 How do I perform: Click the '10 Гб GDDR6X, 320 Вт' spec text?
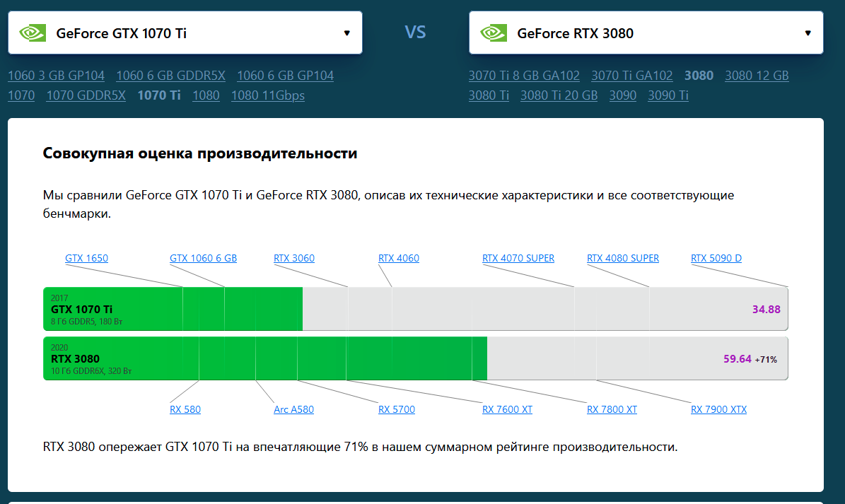click(x=91, y=371)
